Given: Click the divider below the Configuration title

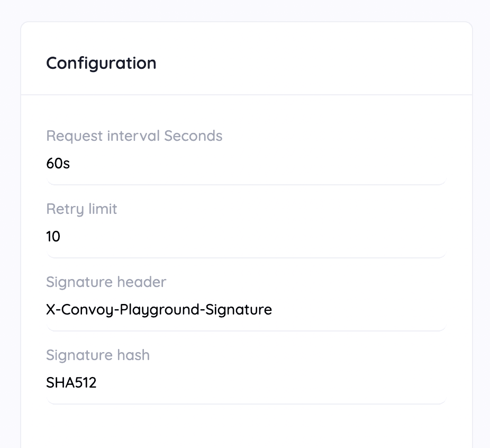Looking at the screenshot, I should (246, 94).
